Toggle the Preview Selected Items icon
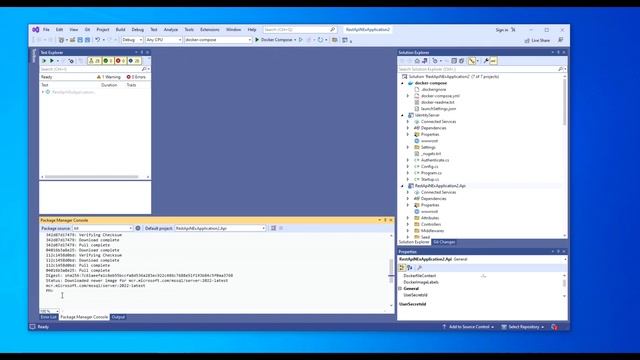 pyautogui.click(x=493, y=61)
